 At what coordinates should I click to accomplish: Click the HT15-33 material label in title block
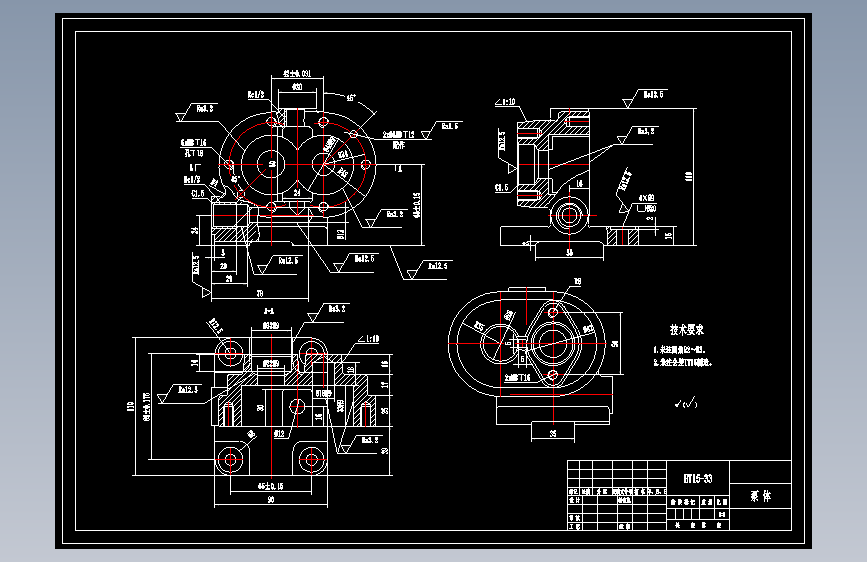698,478
